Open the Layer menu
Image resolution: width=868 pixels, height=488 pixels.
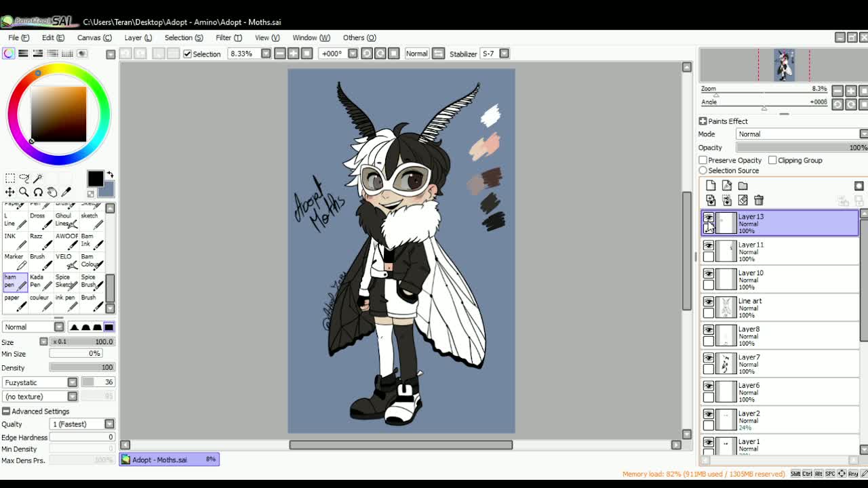click(x=138, y=38)
